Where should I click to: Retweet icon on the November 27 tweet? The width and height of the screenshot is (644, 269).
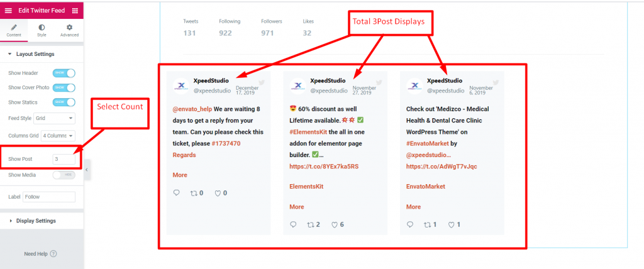[311, 224]
